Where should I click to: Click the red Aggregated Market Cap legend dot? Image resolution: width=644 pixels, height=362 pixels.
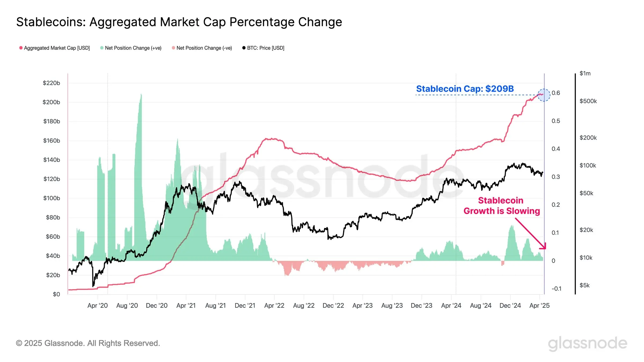[21, 48]
